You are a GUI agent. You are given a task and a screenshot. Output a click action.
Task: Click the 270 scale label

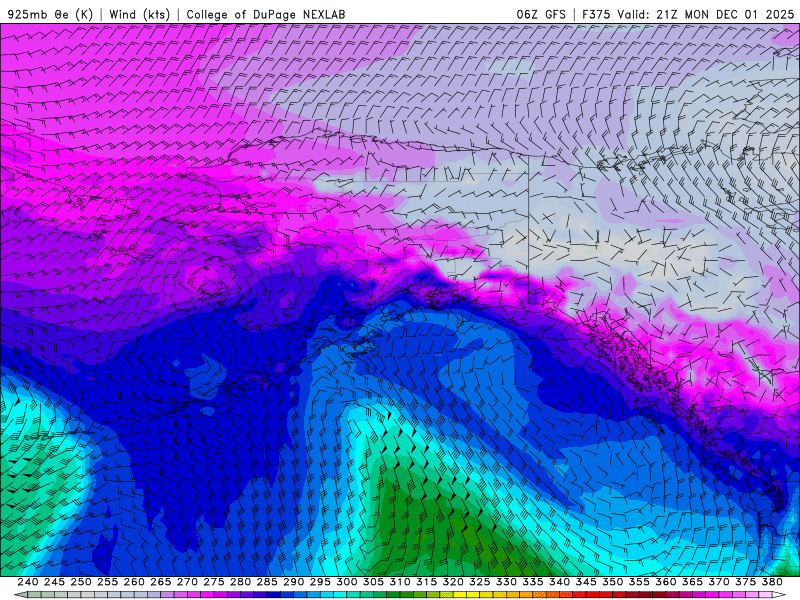coord(187,582)
